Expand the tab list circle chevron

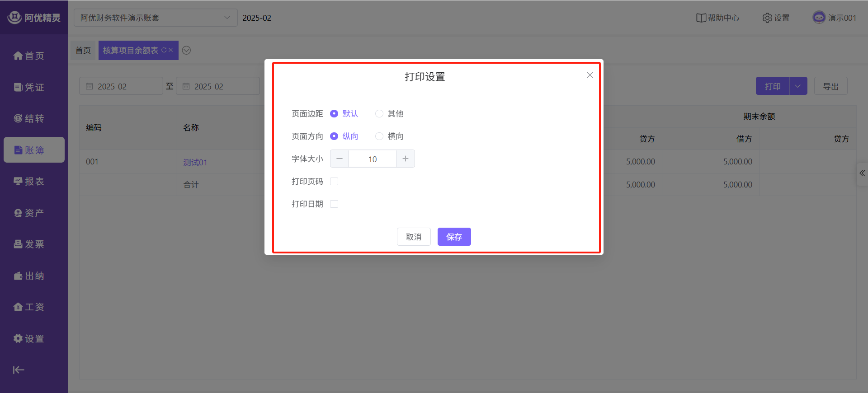point(186,51)
